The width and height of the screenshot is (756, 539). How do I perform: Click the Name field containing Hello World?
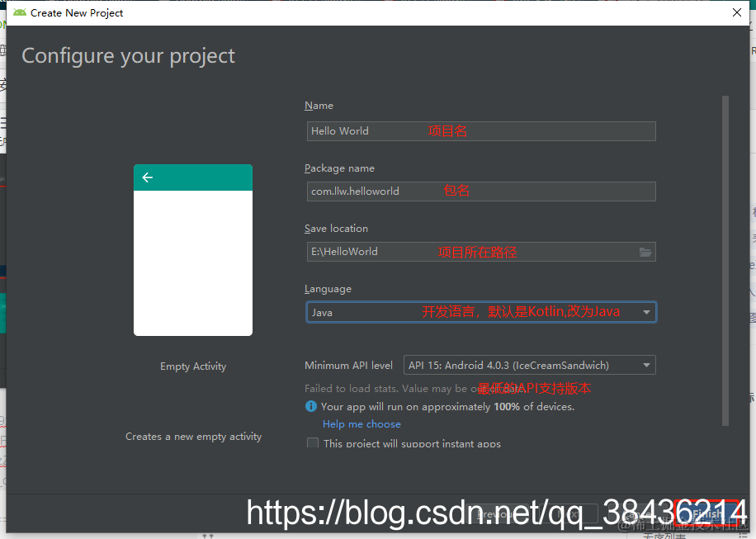(x=480, y=131)
